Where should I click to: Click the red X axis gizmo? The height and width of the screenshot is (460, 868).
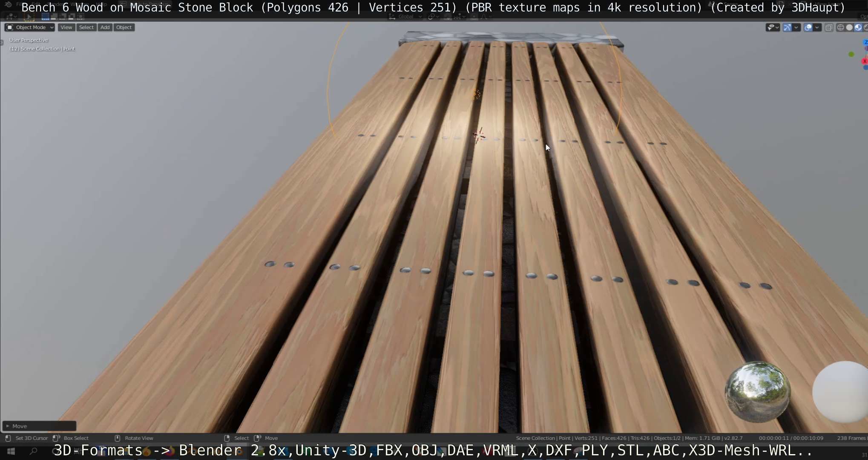[x=865, y=61]
